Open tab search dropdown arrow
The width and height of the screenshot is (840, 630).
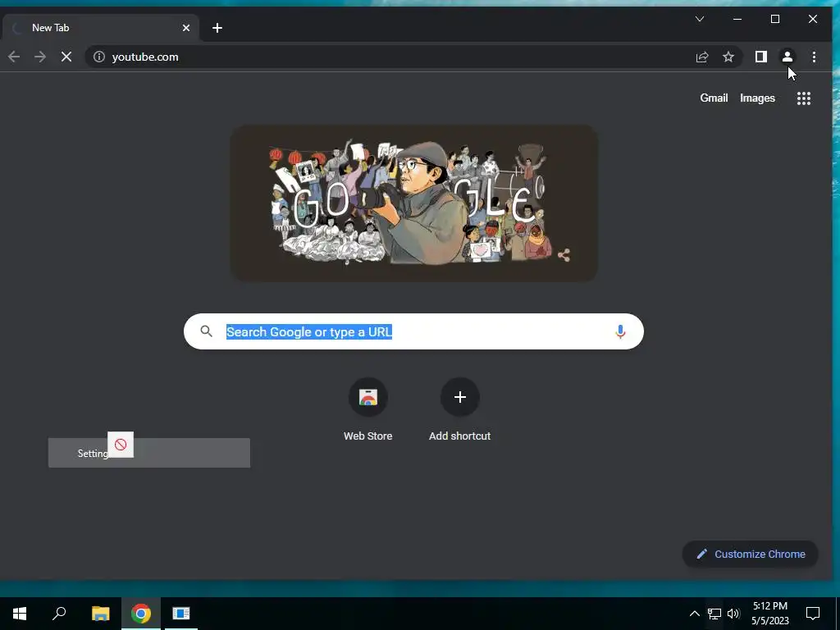pyautogui.click(x=700, y=19)
